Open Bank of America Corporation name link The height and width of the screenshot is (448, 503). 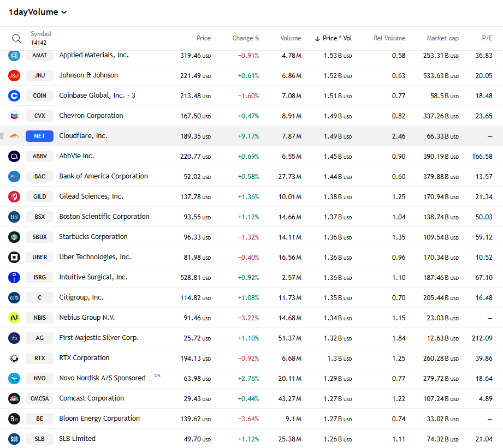[x=103, y=176]
